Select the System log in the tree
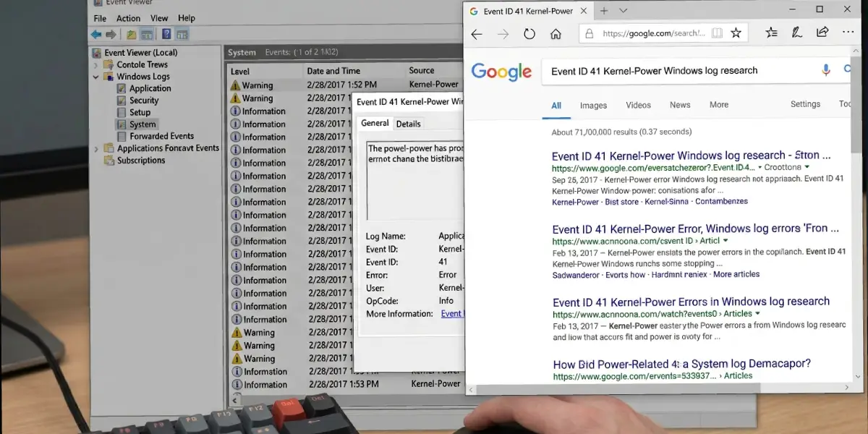The image size is (868, 434). [x=136, y=124]
